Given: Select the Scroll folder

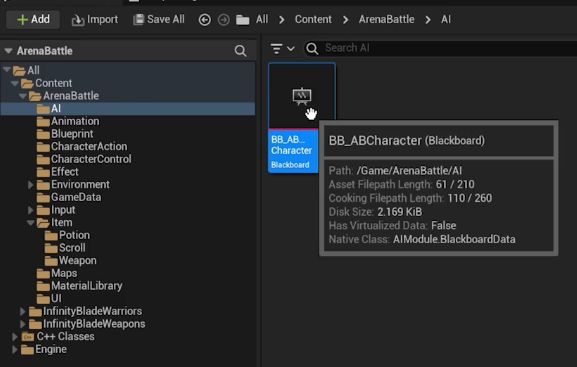Looking at the screenshot, I should (65, 248).
